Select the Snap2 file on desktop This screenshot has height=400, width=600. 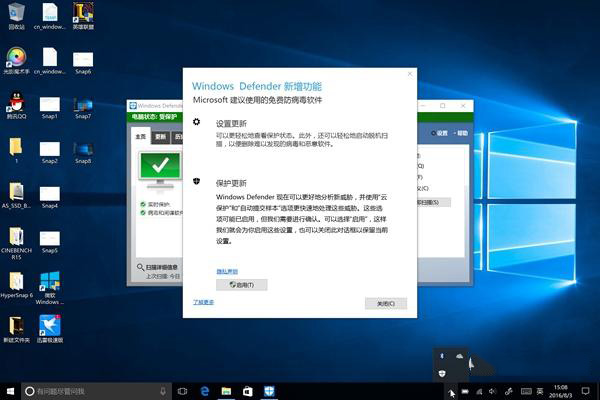[x=50, y=152]
